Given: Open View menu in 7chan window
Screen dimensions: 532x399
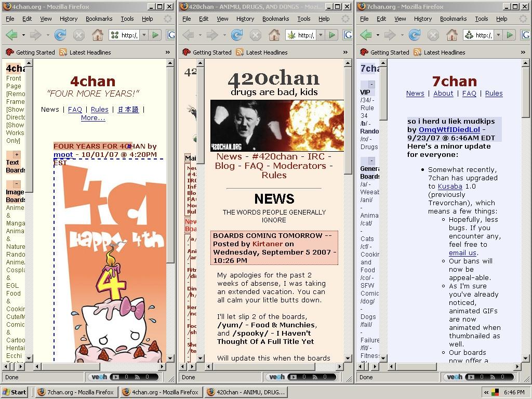Looking at the screenshot, I should click(400, 19).
